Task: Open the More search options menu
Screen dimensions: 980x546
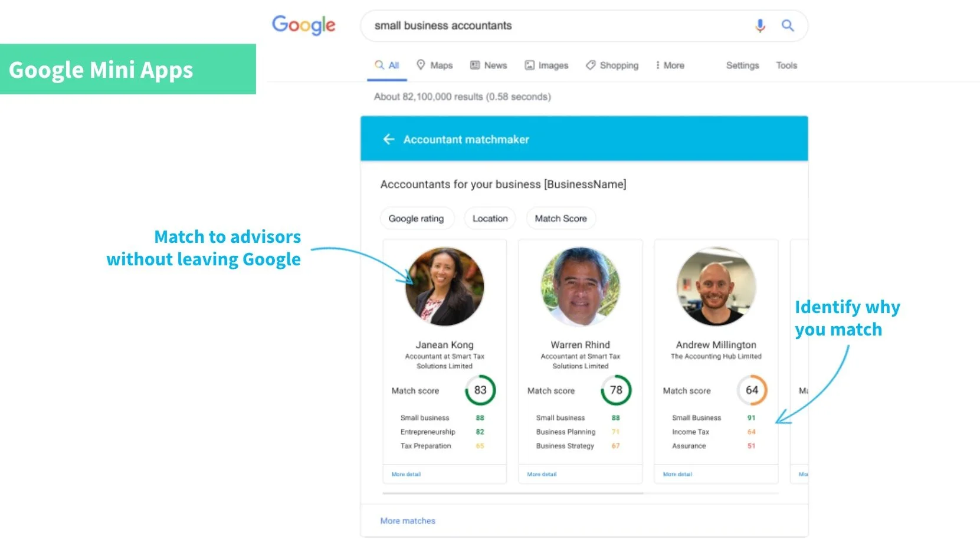Action: coord(670,65)
